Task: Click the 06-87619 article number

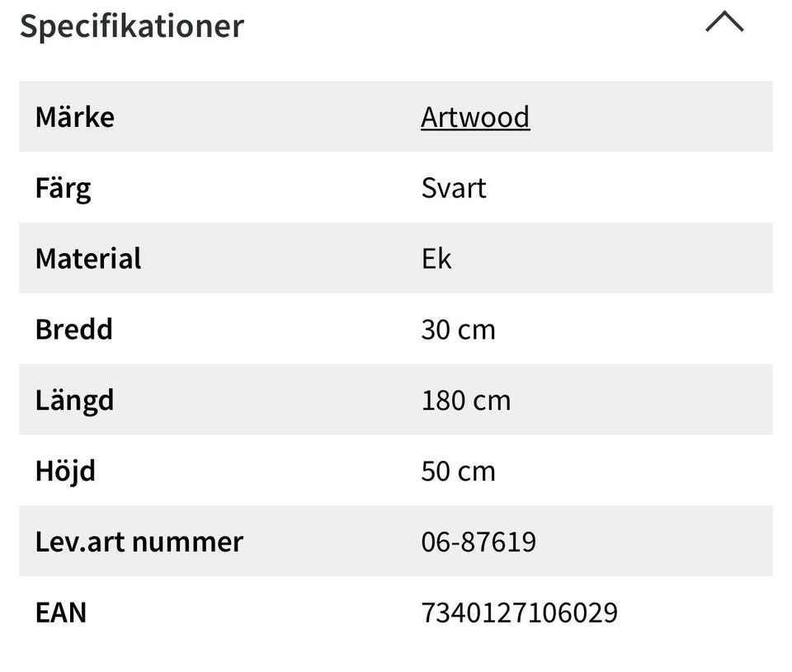Action: [478, 542]
